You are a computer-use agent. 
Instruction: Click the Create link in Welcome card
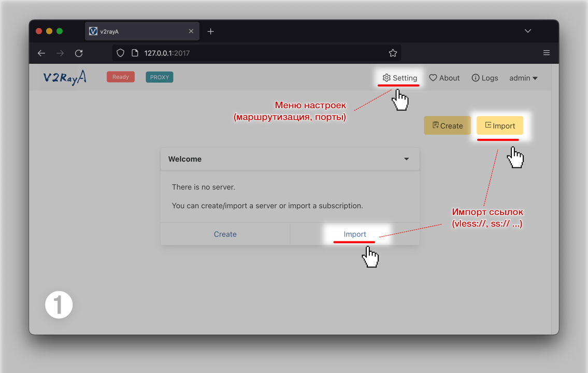(225, 234)
